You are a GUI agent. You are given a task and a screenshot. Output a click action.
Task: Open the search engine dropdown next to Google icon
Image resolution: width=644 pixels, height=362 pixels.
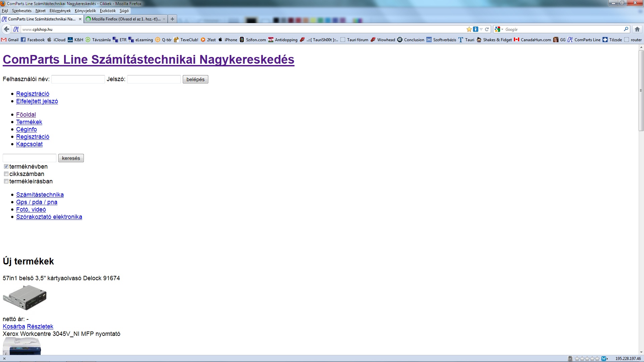[x=502, y=29]
